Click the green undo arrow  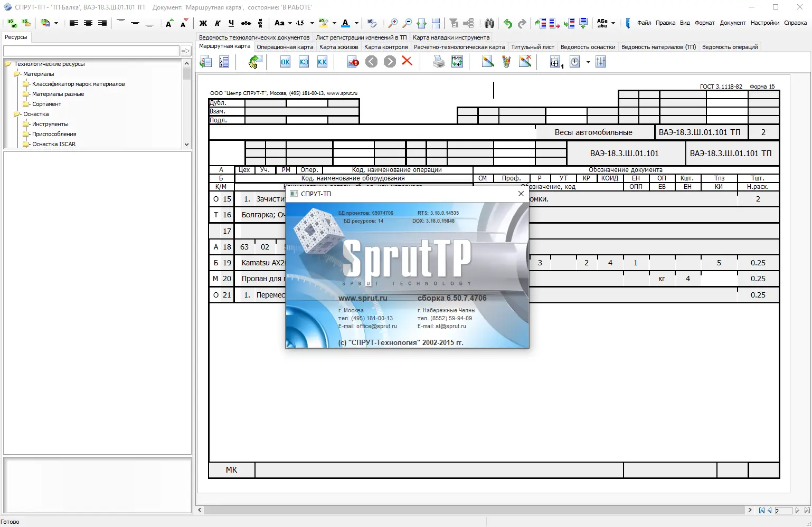tap(507, 23)
